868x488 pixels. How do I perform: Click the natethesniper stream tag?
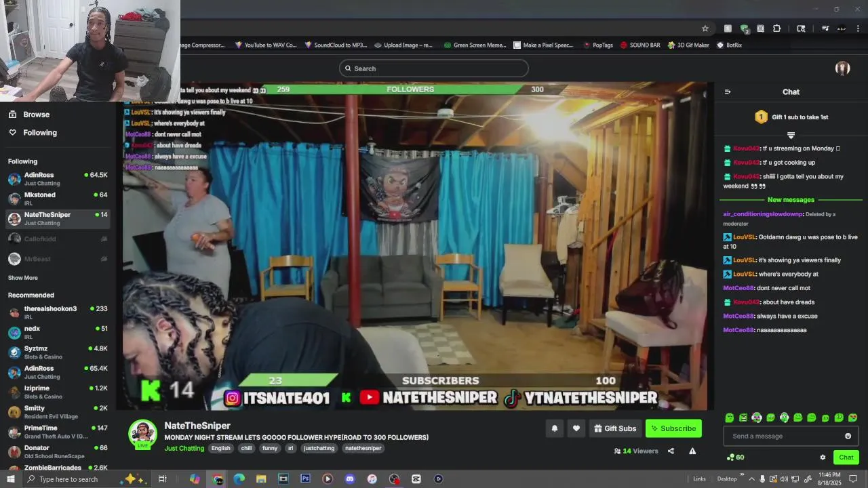(363, 448)
